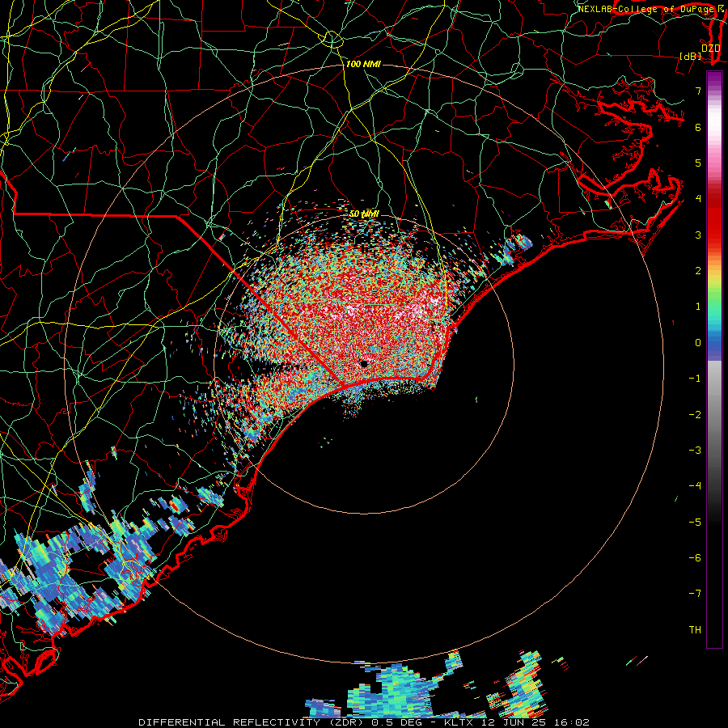This screenshot has height=728, width=728.
Task: Click the 50 NMI range ring label
Action: point(364,214)
